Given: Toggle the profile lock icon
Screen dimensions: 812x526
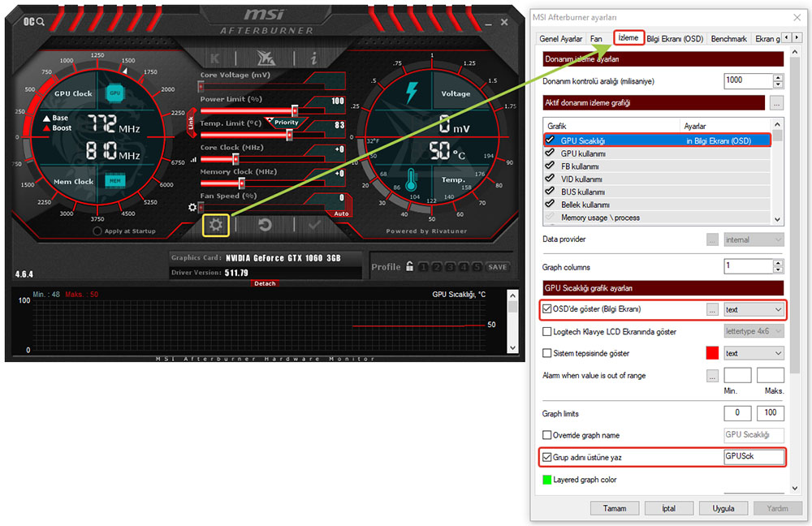Looking at the screenshot, I should [410, 266].
